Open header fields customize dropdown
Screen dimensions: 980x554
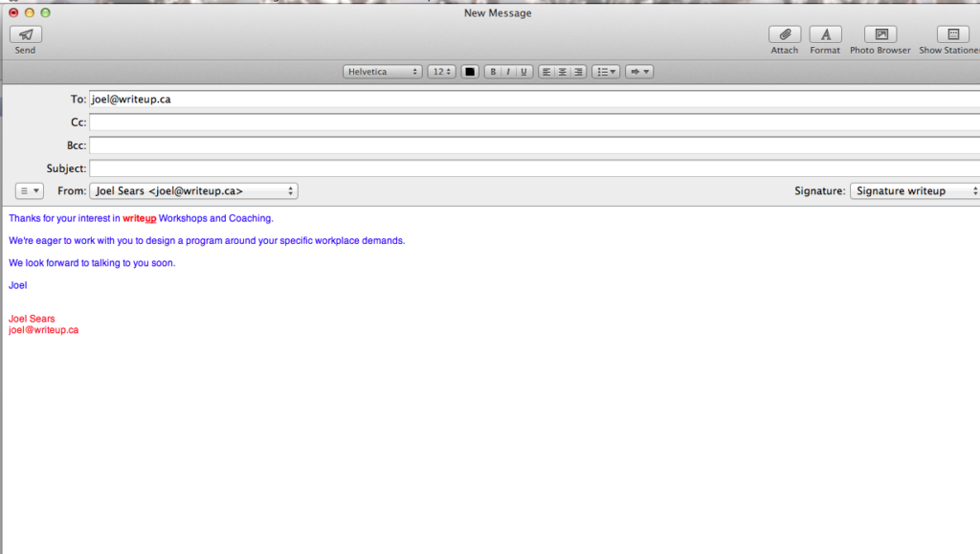point(30,191)
